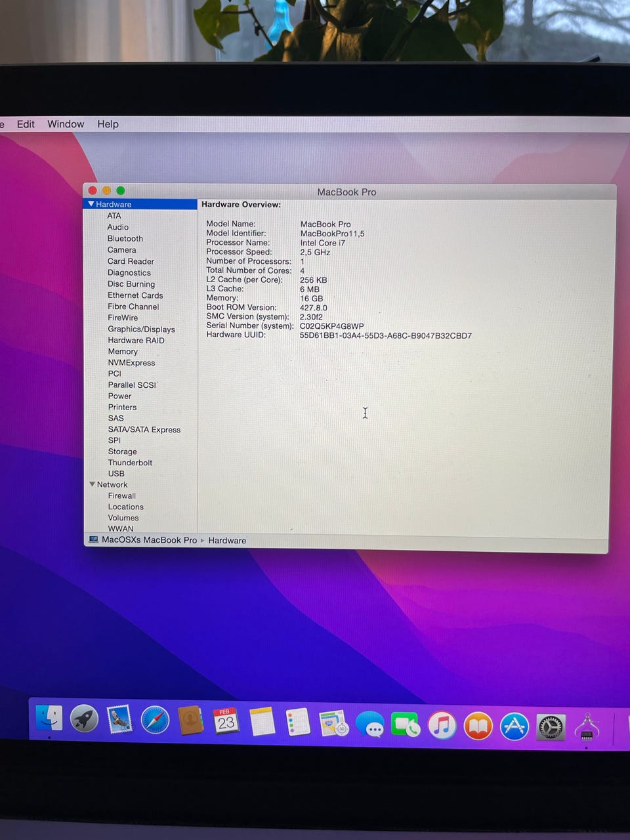Select Memory in the hardware list
Image resolution: width=630 pixels, height=840 pixels.
[123, 352]
